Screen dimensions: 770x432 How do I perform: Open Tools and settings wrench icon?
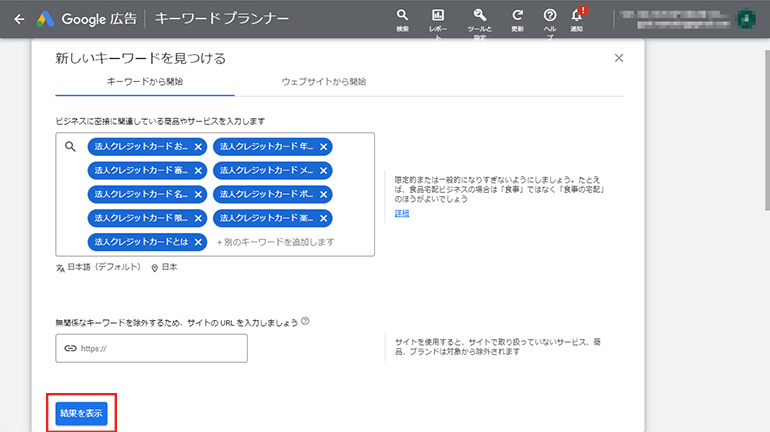point(479,16)
